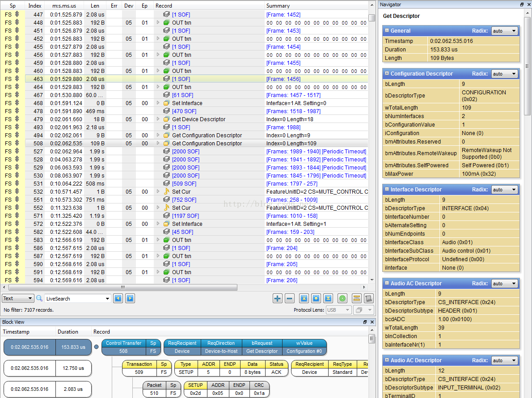Screen dimensions: 532x398
Task: Click the jump to top record icon
Action: pyautogui.click(x=304, y=299)
